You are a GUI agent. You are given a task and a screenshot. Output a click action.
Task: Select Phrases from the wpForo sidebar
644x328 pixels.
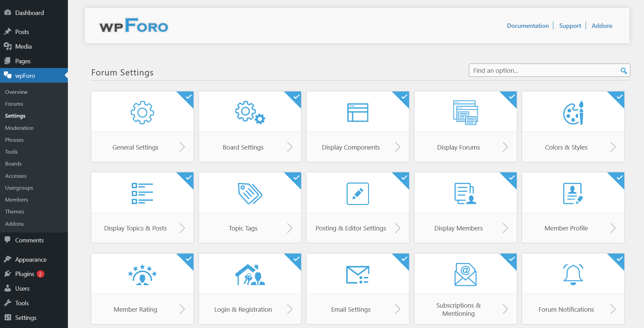point(14,140)
